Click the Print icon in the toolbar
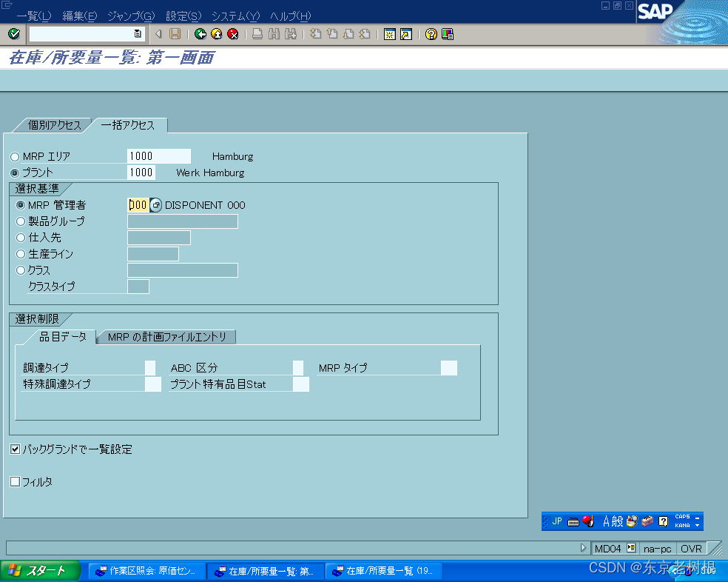 pos(257,33)
